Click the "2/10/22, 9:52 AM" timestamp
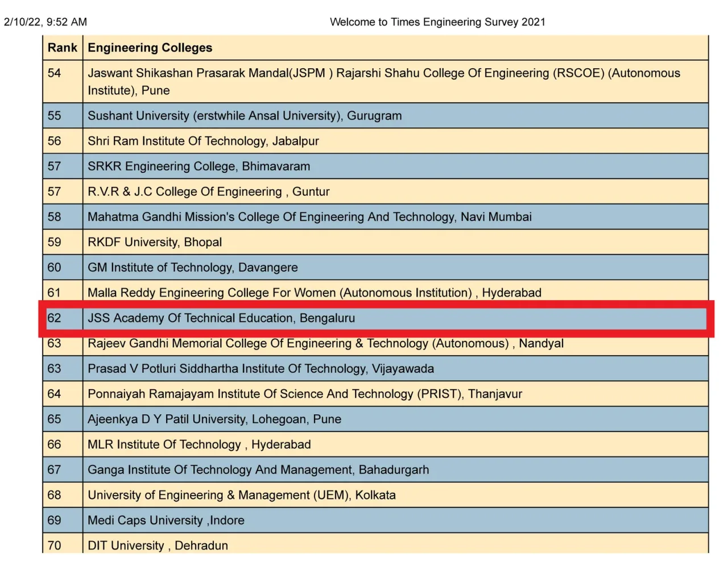Image resolution: width=728 pixels, height=562 pixels. point(45,22)
